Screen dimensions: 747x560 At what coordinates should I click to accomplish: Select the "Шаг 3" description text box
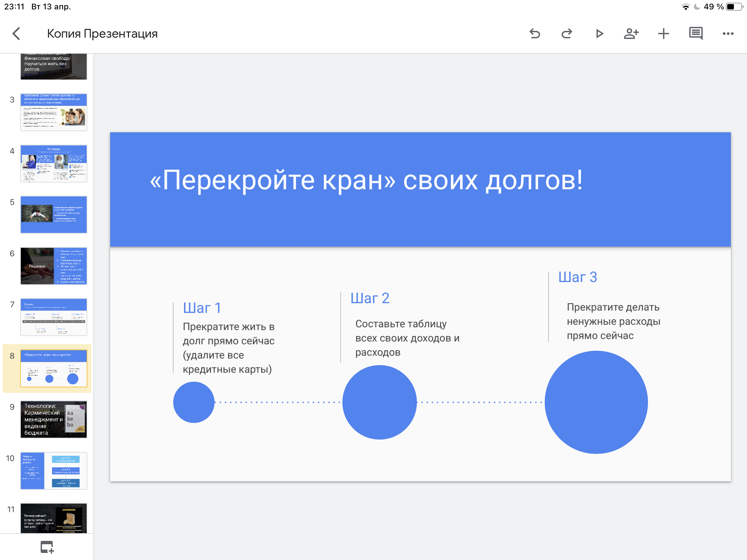pyautogui.click(x=613, y=321)
